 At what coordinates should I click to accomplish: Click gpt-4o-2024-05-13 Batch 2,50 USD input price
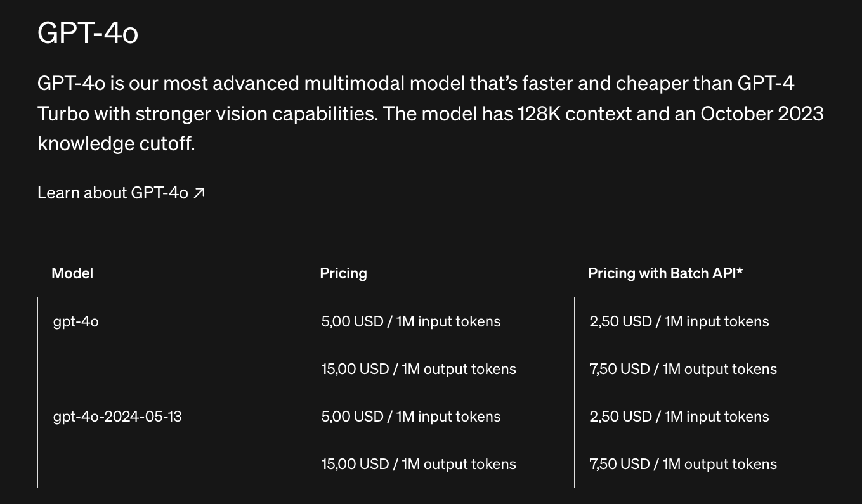click(679, 417)
